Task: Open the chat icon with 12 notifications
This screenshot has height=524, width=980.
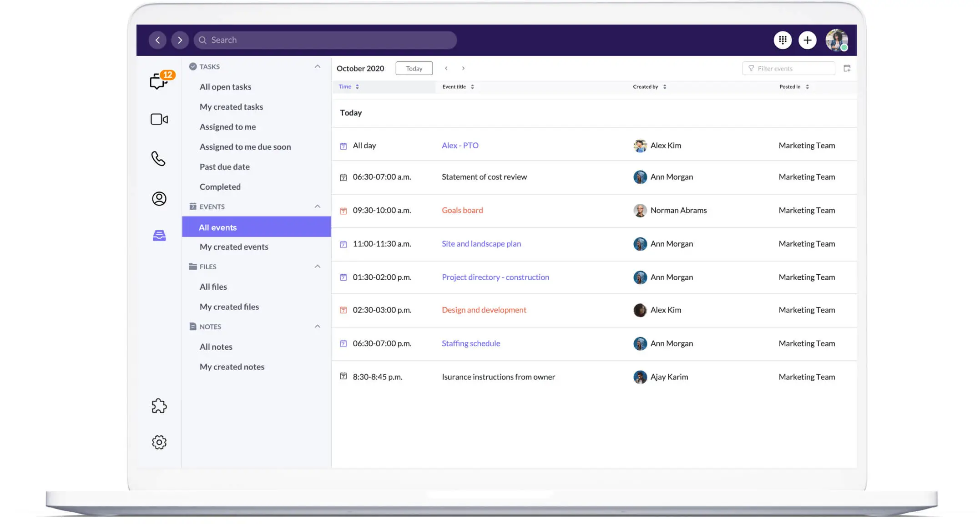Action: pyautogui.click(x=159, y=81)
